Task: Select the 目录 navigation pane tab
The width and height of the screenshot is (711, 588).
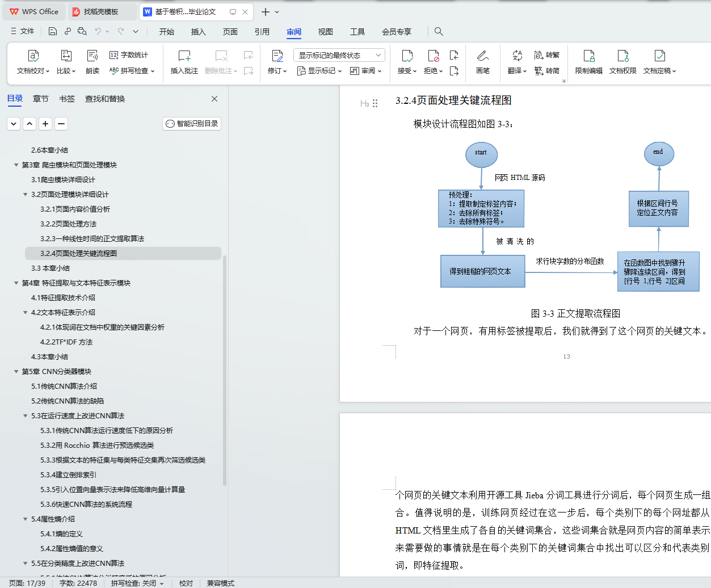Action: point(15,99)
